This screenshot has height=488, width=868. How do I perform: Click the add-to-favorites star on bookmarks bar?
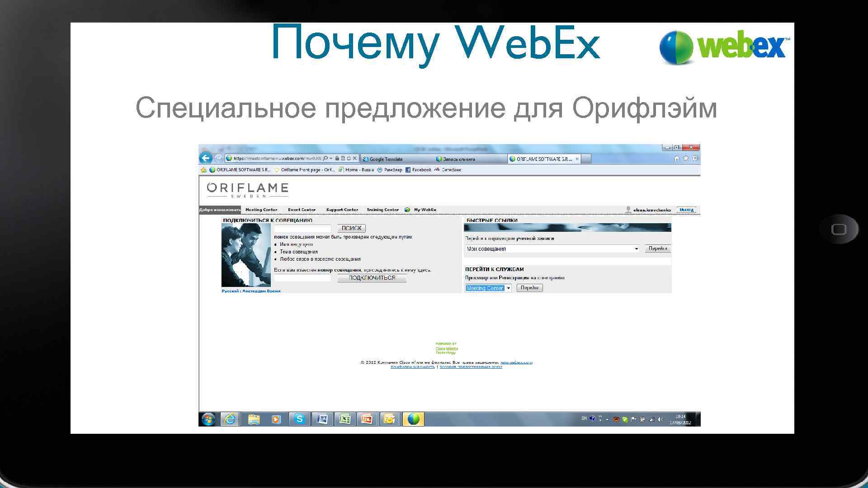point(203,170)
